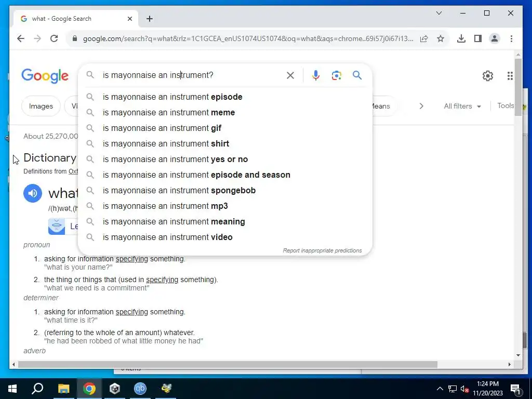Viewport: 532px width, 399px height.
Task: Go to Google logo homepage
Action: [45, 76]
